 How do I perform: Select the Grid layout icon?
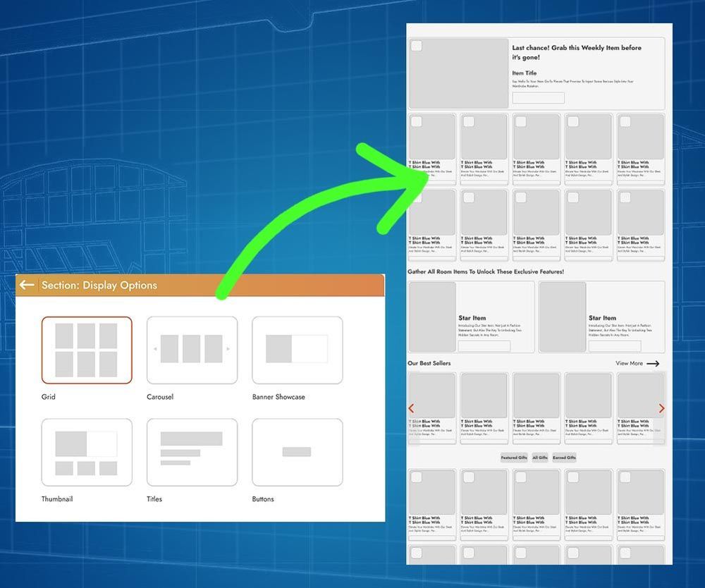tap(87, 350)
